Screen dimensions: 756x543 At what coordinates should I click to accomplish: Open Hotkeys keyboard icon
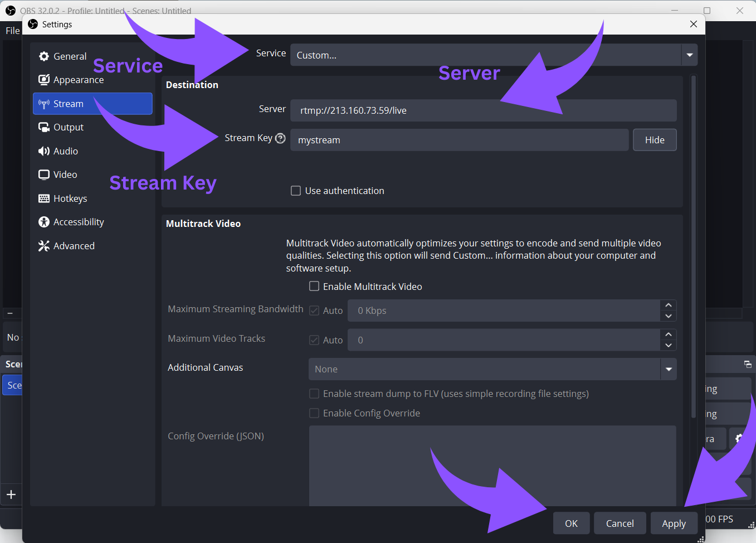44,198
